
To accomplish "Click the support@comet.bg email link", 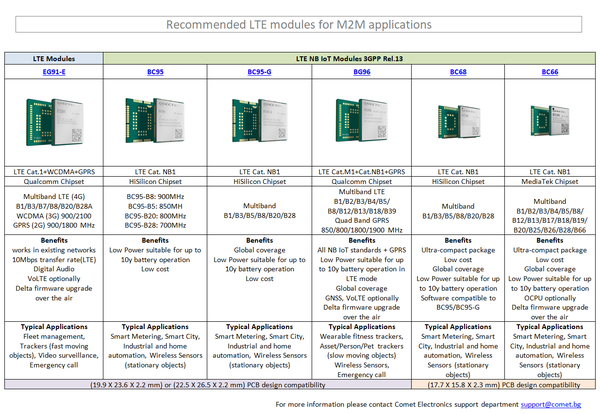I will [x=551, y=404].
